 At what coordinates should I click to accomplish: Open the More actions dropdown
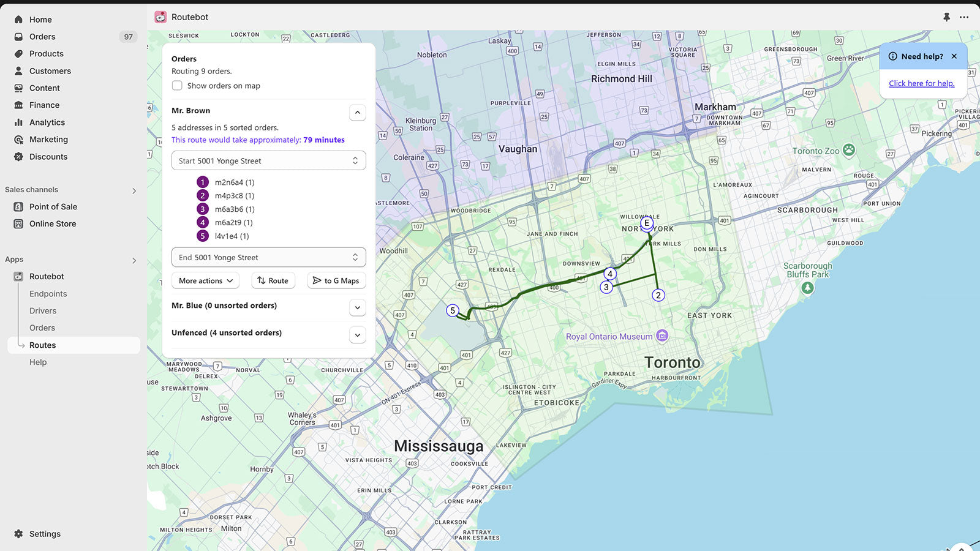coord(205,280)
